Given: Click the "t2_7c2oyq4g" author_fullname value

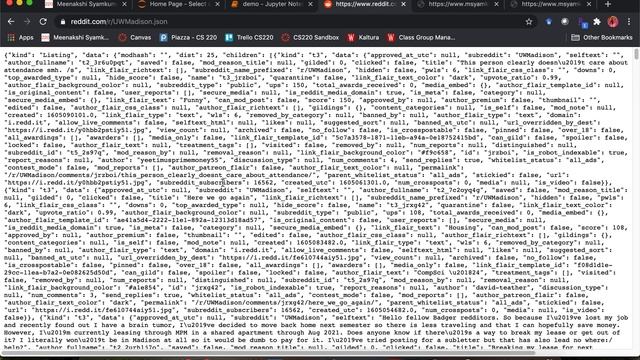Looking at the screenshot, I should coord(460,190).
